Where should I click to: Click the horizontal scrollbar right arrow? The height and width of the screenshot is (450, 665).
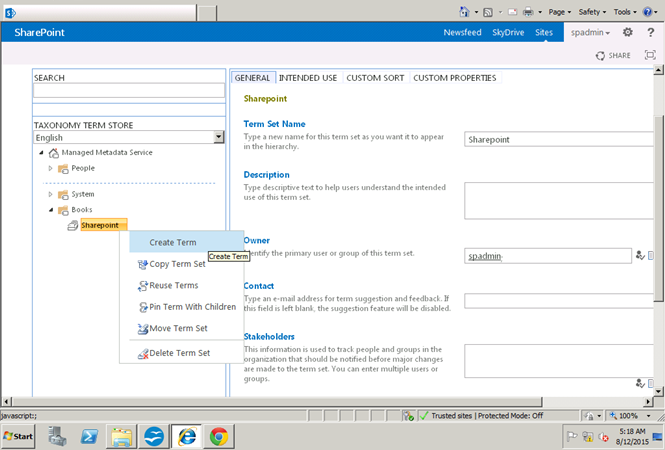point(648,401)
